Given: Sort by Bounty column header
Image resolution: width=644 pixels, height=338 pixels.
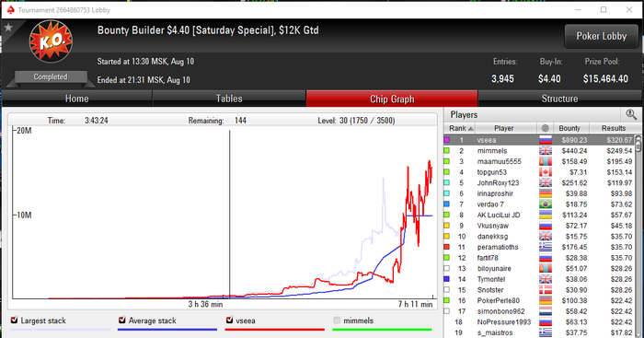Looking at the screenshot, I should [x=571, y=128].
